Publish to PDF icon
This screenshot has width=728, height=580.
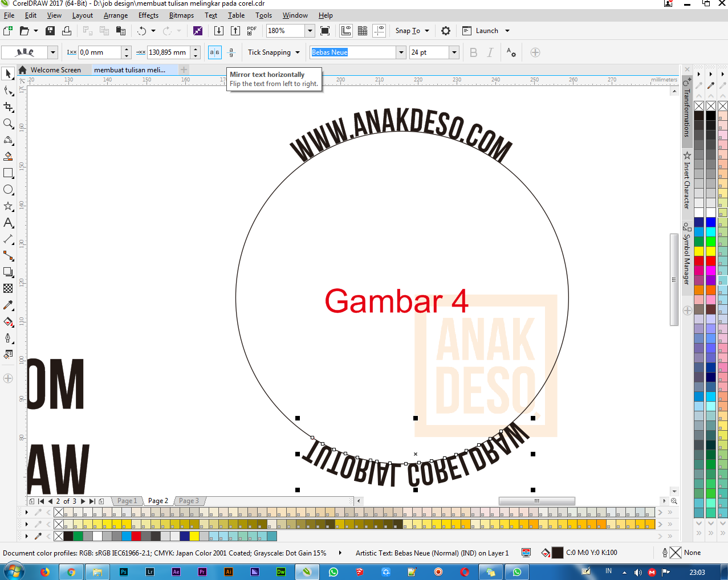pos(252,31)
